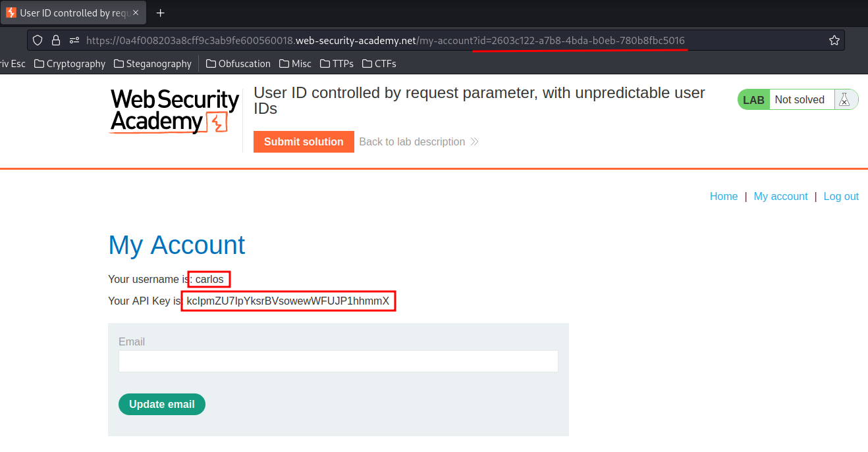
Task: Click the Web Security Academy logo
Action: pos(175,111)
